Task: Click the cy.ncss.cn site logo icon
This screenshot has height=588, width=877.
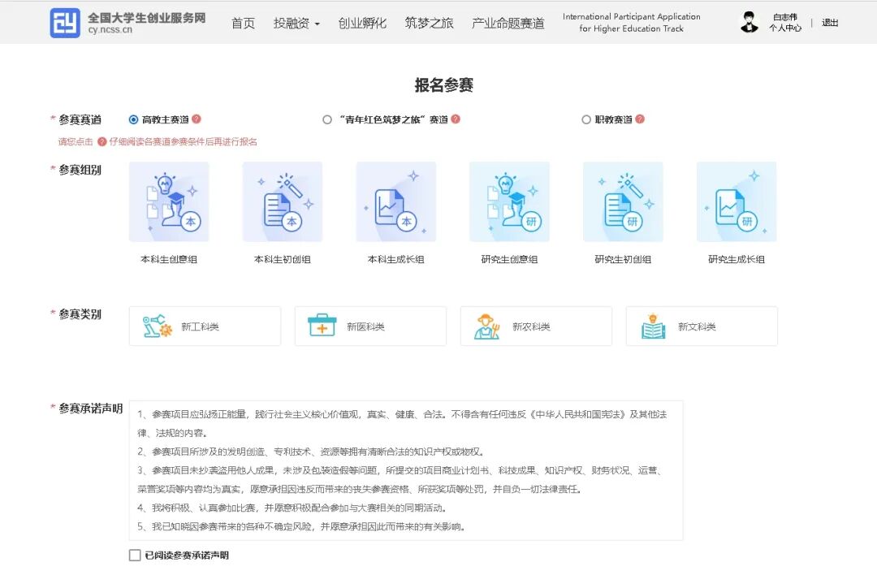Action: tap(65, 23)
